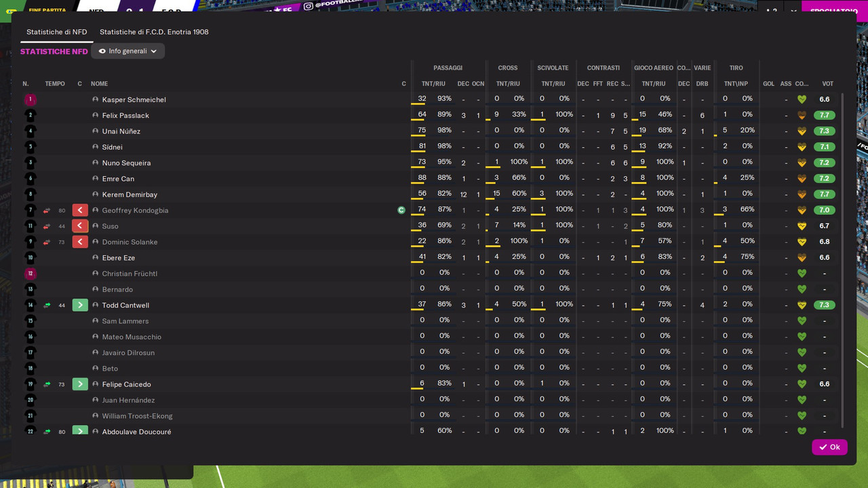Click the person icon next to Sidnei
The height and width of the screenshot is (488, 868).
click(x=96, y=147)
